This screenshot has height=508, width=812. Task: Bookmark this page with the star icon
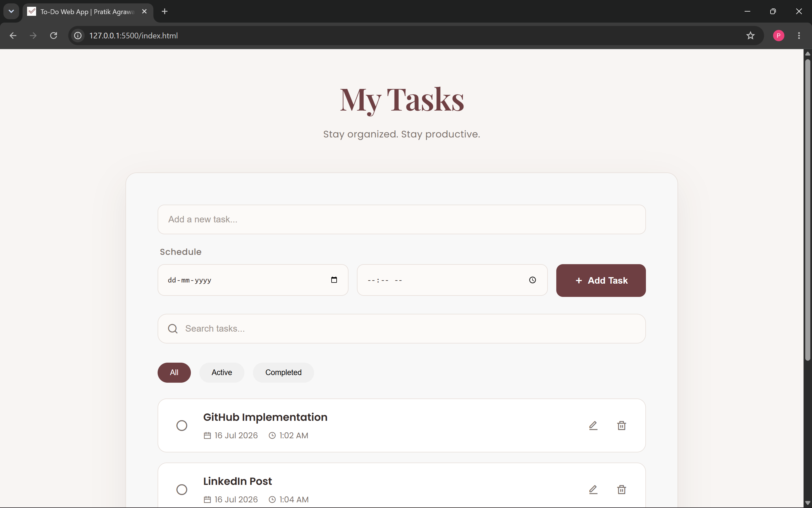(x=751, y=36)
